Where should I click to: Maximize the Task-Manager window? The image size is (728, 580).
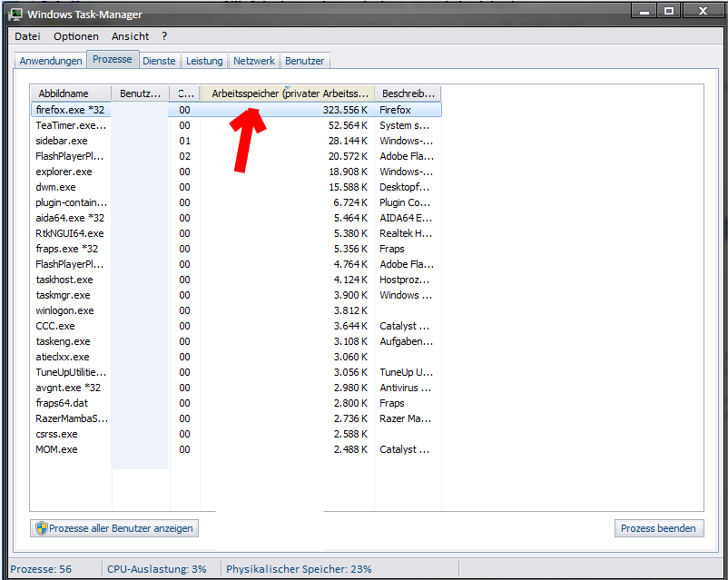(x=669, y=11)
